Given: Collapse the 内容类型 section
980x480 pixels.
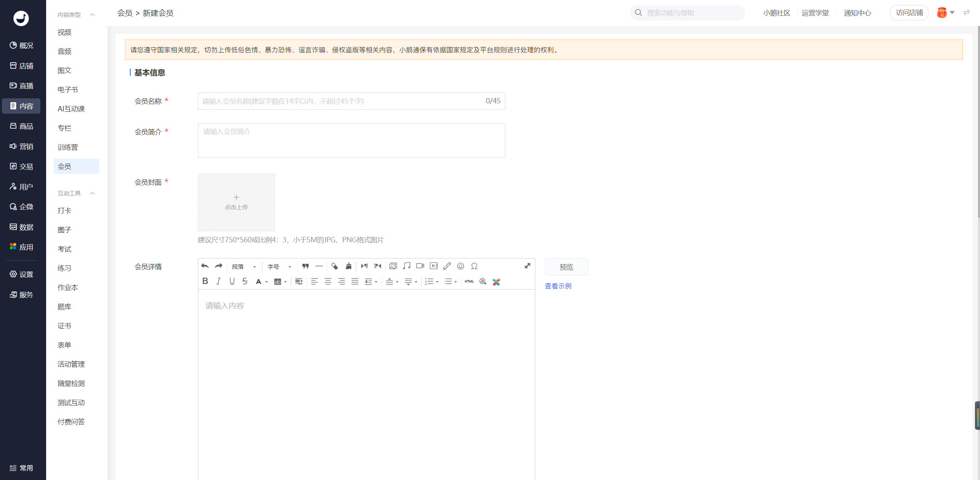Looking at the screenshot, I should click(92, 15).
